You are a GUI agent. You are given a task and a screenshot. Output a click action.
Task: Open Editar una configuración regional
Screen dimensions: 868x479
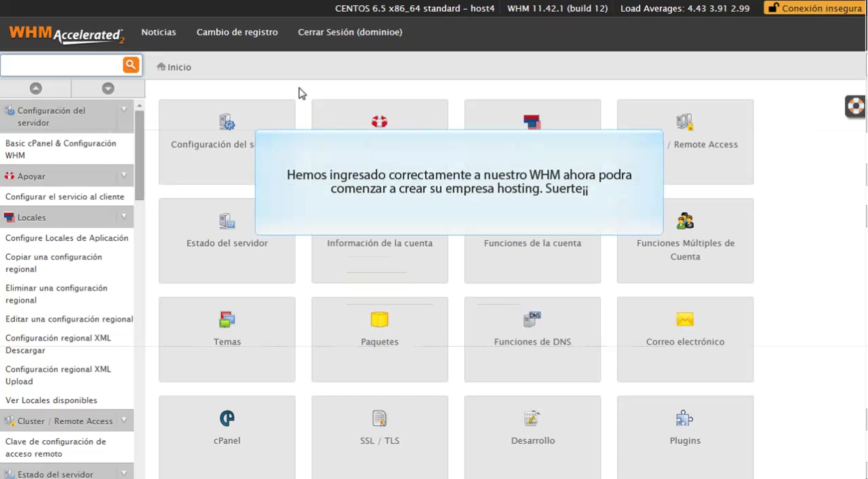69,319
